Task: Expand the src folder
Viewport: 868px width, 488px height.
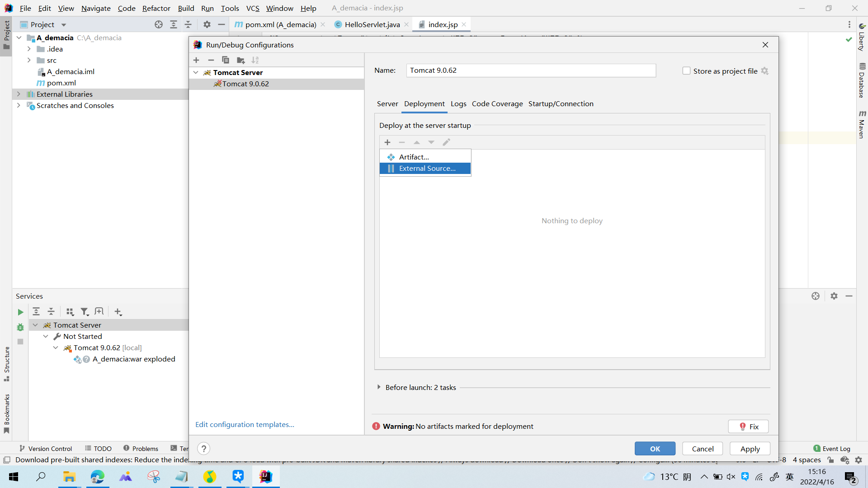Action: click(x=29, y=60)
